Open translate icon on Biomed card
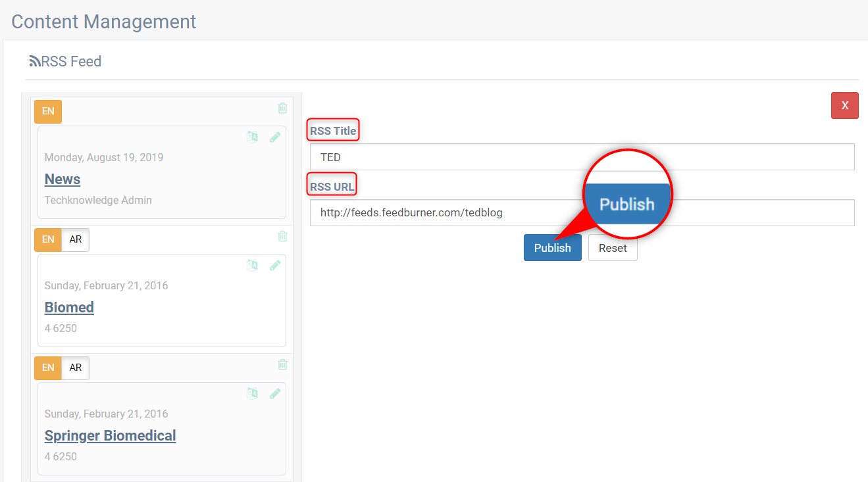 click(x=252, y=265)
